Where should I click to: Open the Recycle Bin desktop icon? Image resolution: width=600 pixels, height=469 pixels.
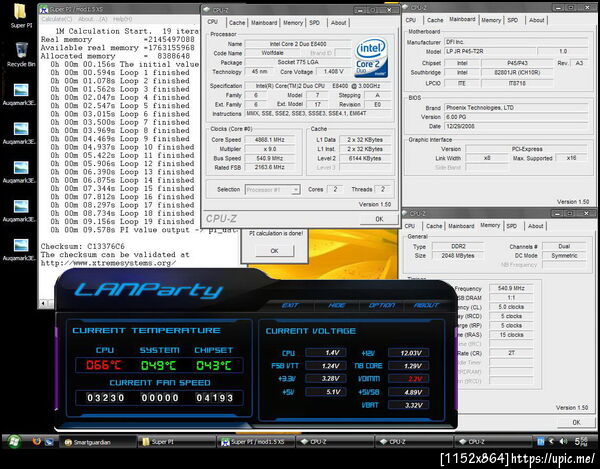pos(21,54)
